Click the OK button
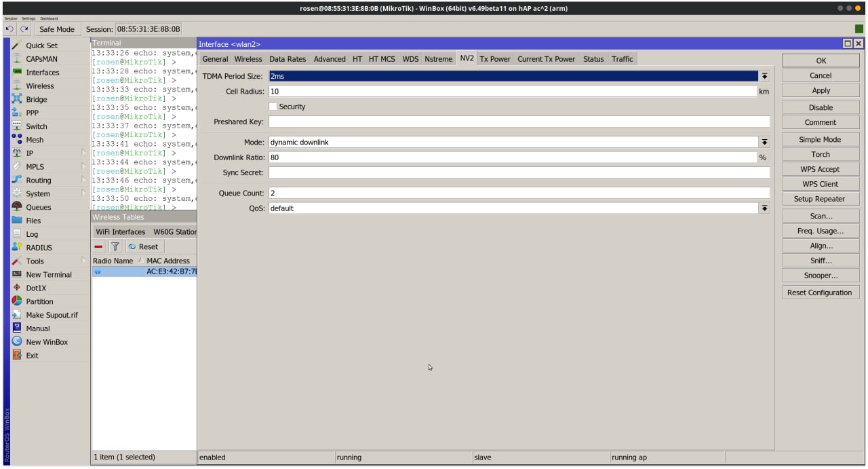 point(821,60)
